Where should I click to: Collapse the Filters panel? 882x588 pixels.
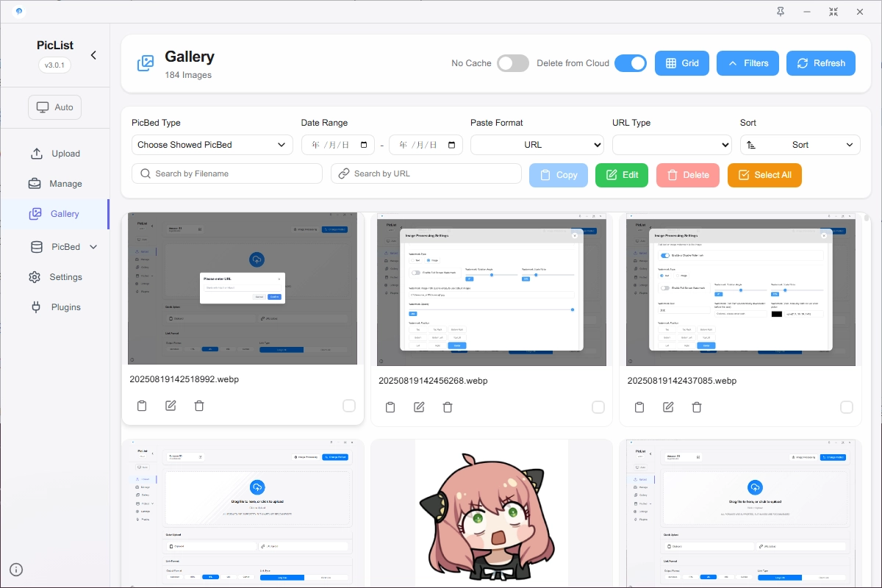(748, 63)
